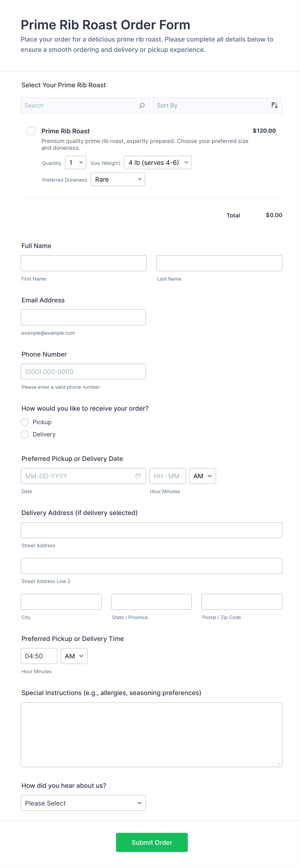This screenshot has height=868, width=300.
Task: Click the Special Instructions text area
Action: click(151, 735)
